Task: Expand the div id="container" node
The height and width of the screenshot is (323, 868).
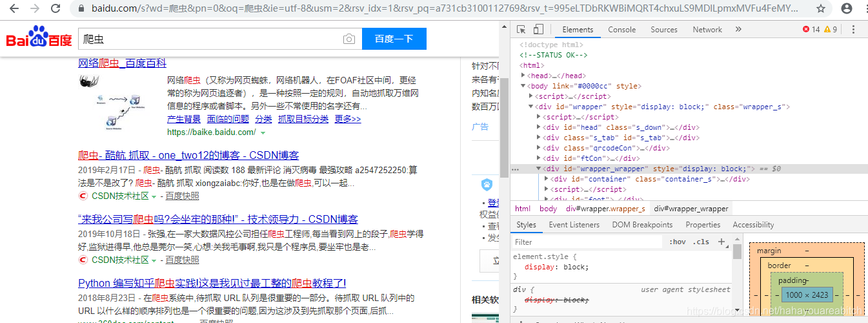Action: pyautogui.click(x=547, y=179)
